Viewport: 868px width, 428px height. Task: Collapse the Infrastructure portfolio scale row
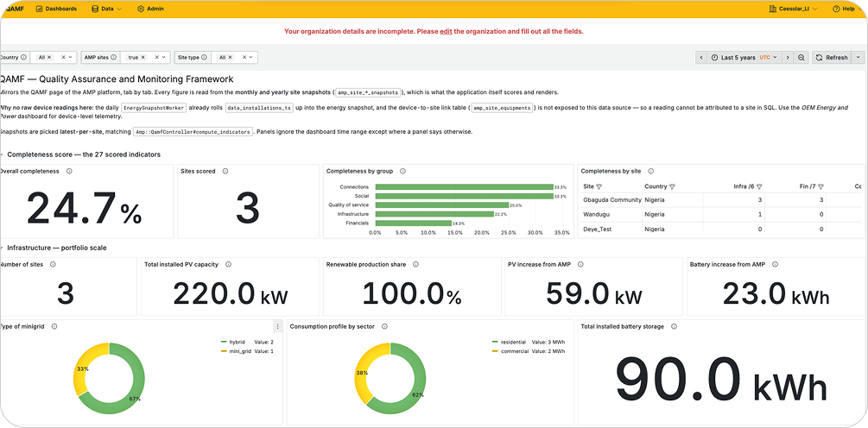pyautogui.click(x=54, y=248)
